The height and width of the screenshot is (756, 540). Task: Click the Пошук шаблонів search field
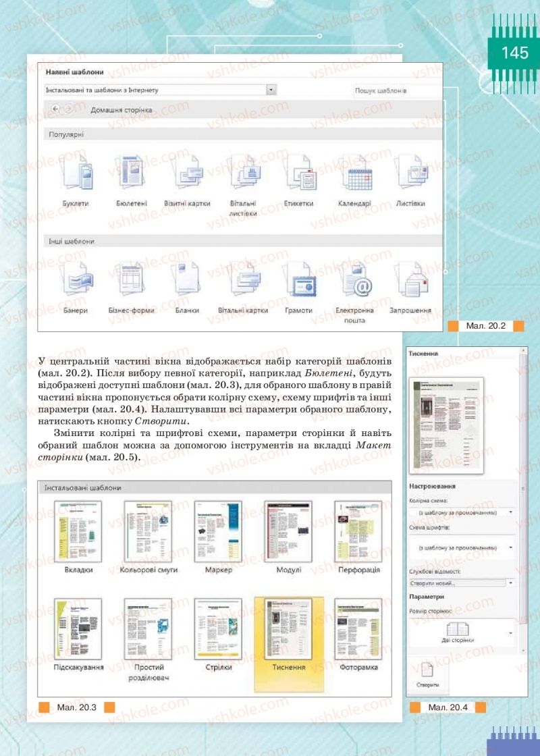[398, 90]
